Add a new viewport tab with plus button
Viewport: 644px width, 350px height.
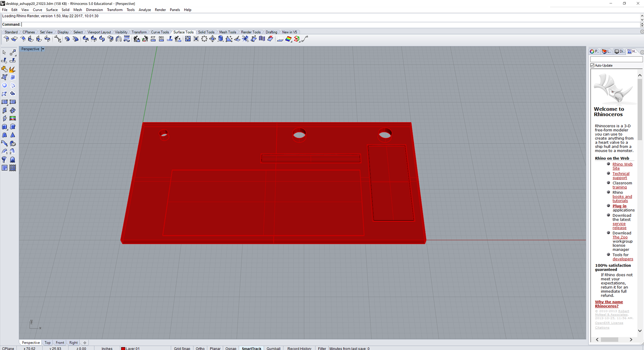pyautogui.click(x=85, y=343)
